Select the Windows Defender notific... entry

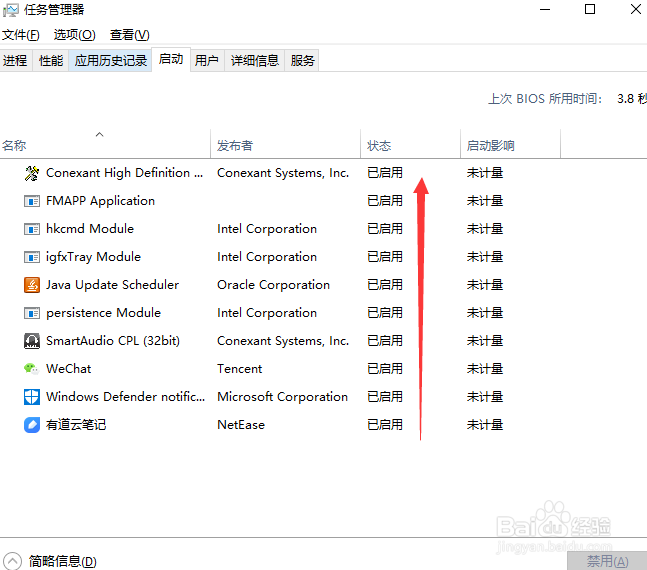point(125,397)
